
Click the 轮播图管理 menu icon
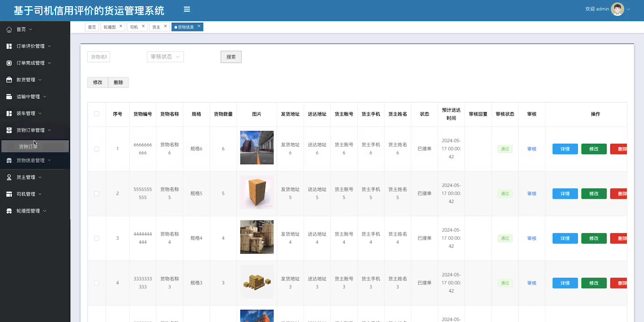(9, 211)
